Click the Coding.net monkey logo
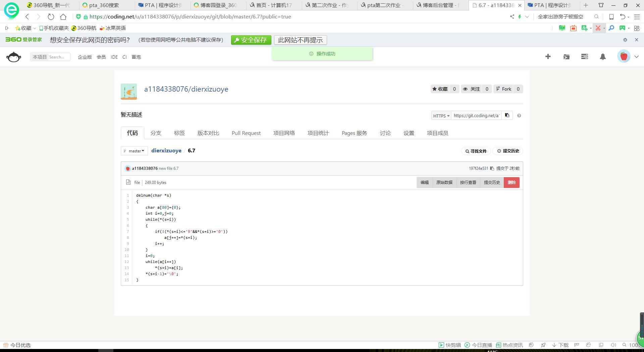Viewport: 644px width, 352px height. pos(14,57)
